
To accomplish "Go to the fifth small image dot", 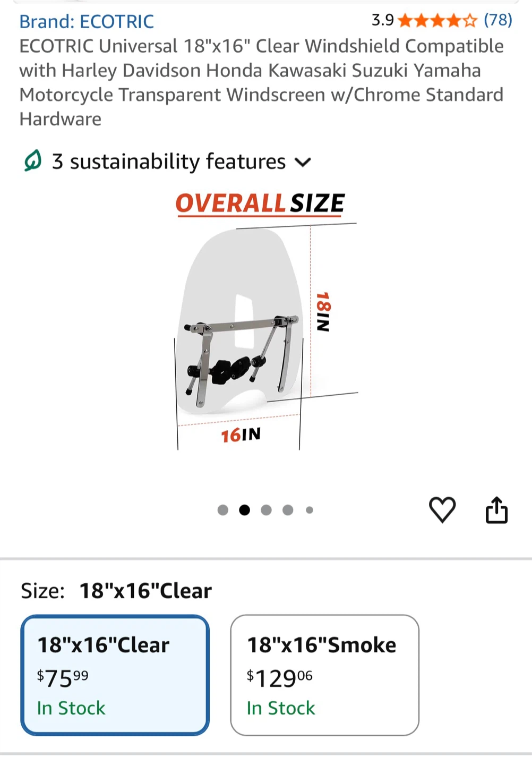I will point(310,510).
